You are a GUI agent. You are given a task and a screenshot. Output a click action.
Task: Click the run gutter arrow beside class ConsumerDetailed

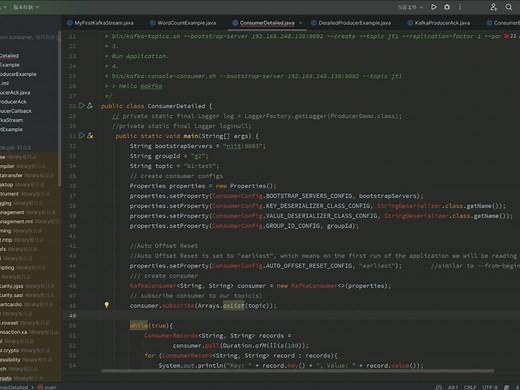[82, 106]
